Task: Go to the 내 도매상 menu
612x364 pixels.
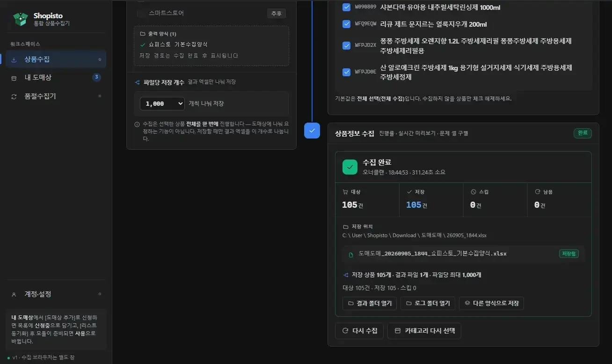Action: click(x=56, y=78)
